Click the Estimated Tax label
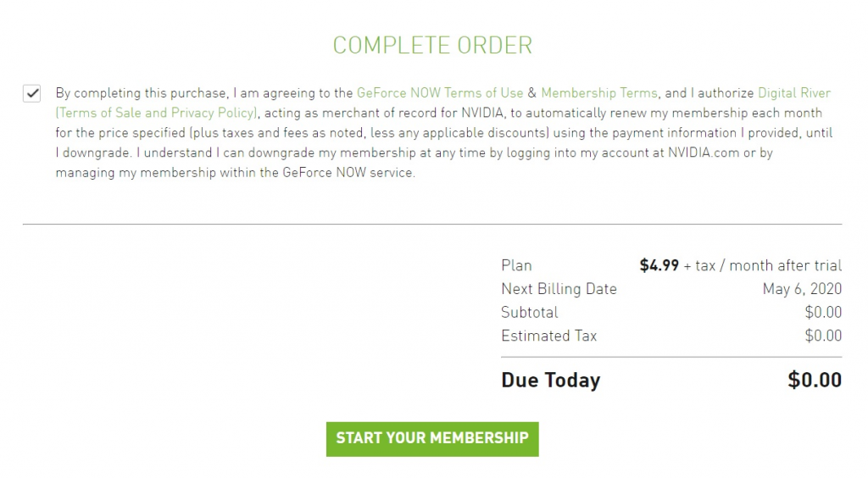Viewport: 868px width, 478px height. click(x=548, y=336)
